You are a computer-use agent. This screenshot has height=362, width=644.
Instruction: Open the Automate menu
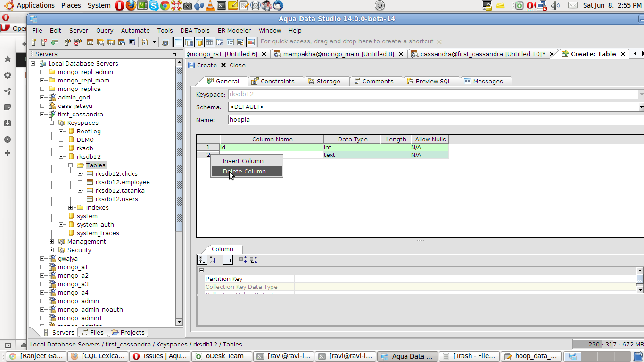click(135, 30)
